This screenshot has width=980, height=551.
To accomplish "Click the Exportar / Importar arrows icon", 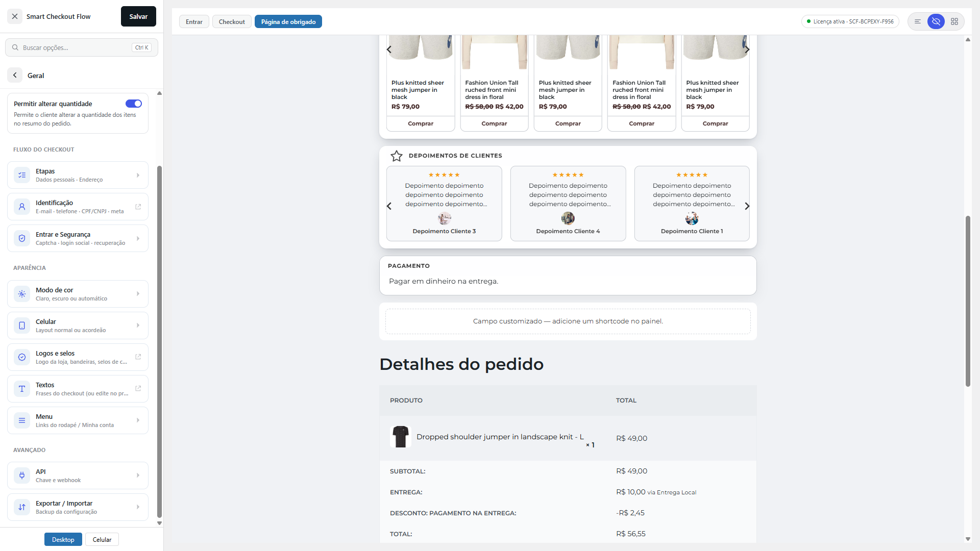I will pos(22,507).
